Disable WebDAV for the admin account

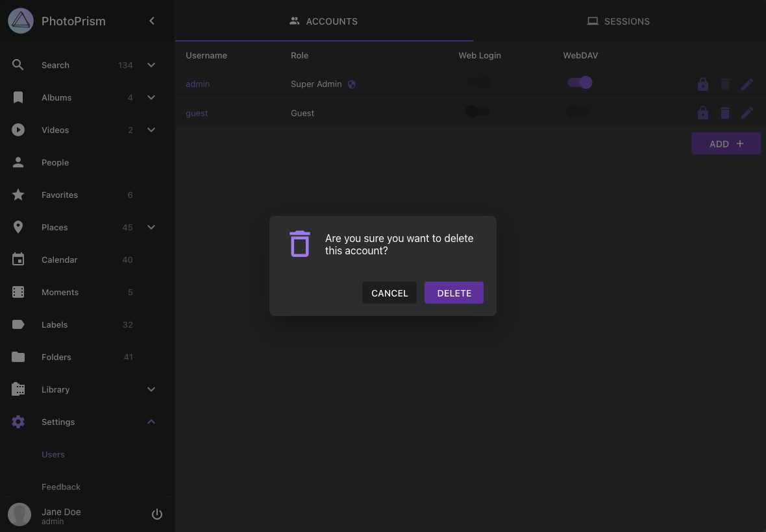pos(579,82)
